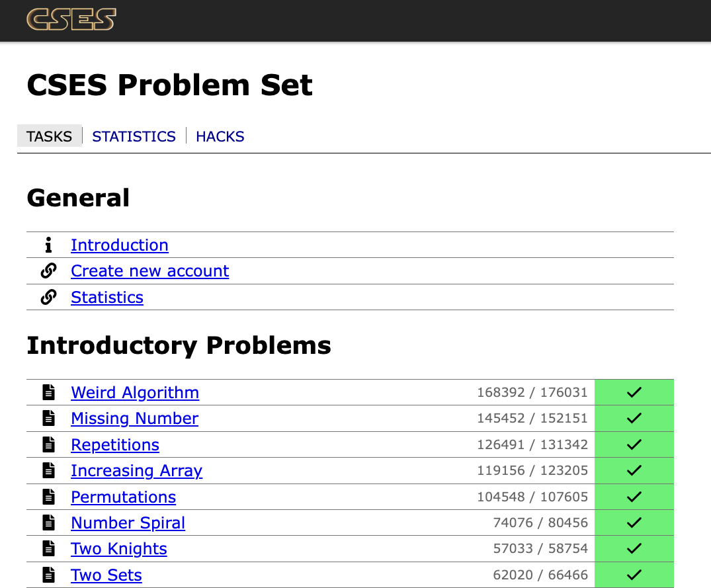Click the document icon beside Missing Number
Image resolution: width=711 pixels, height=588 pixels.
(48, 418)
